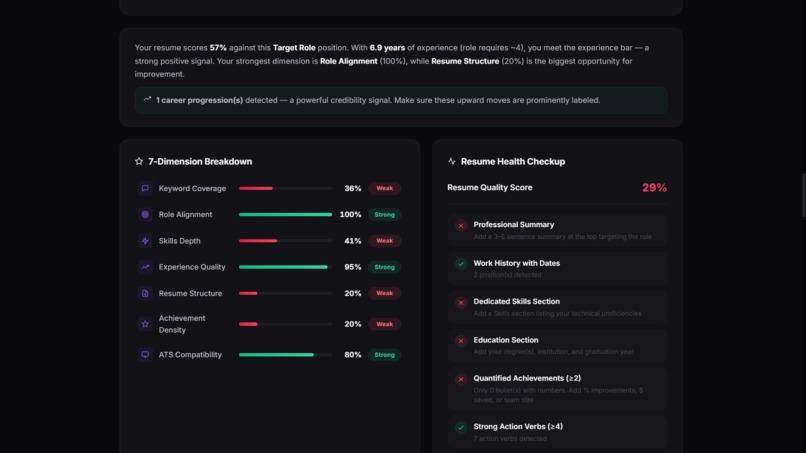Click the red X beside Quantified Achievements

(x=461, y=379)
